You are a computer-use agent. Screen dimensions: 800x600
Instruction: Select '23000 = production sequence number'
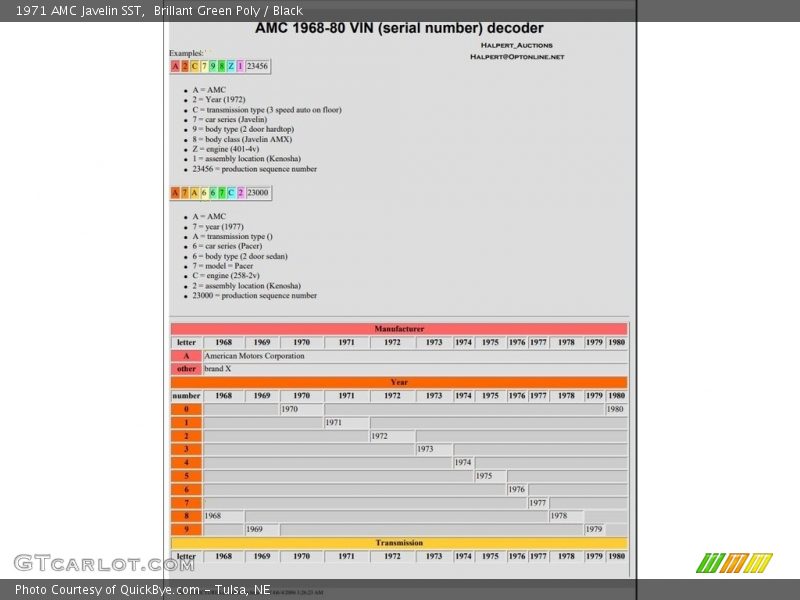(x=255, y=295)
